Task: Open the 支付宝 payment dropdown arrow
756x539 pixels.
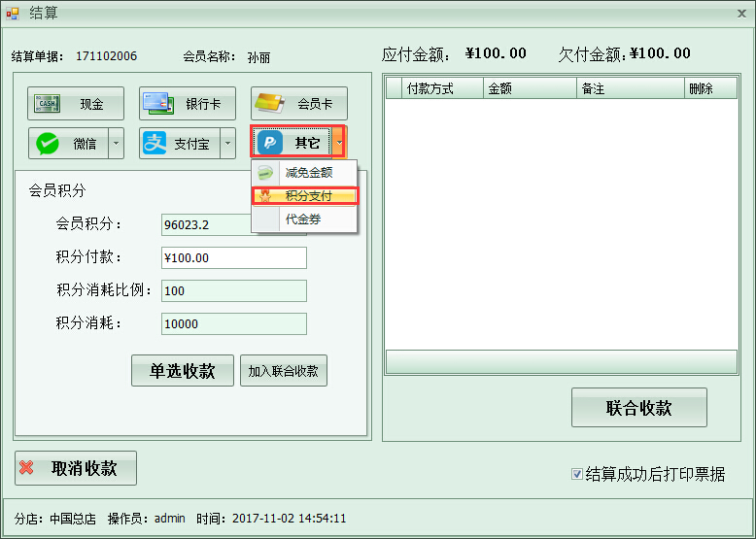Action: tap(227, 143)
